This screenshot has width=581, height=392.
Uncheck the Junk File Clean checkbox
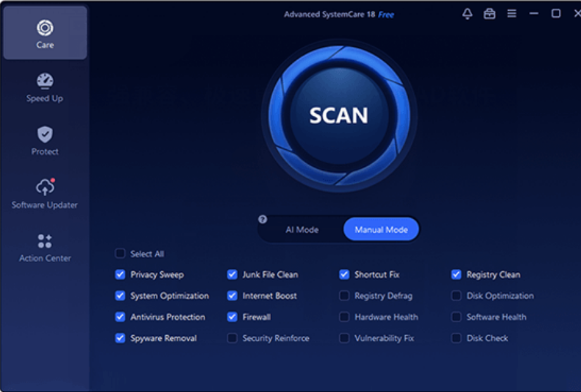tap(232, 274)
